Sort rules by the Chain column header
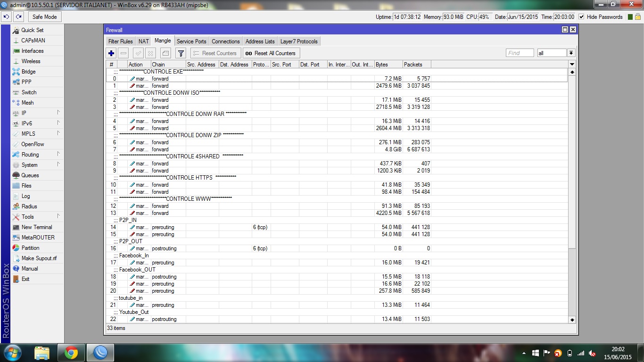 pos(168,65)
